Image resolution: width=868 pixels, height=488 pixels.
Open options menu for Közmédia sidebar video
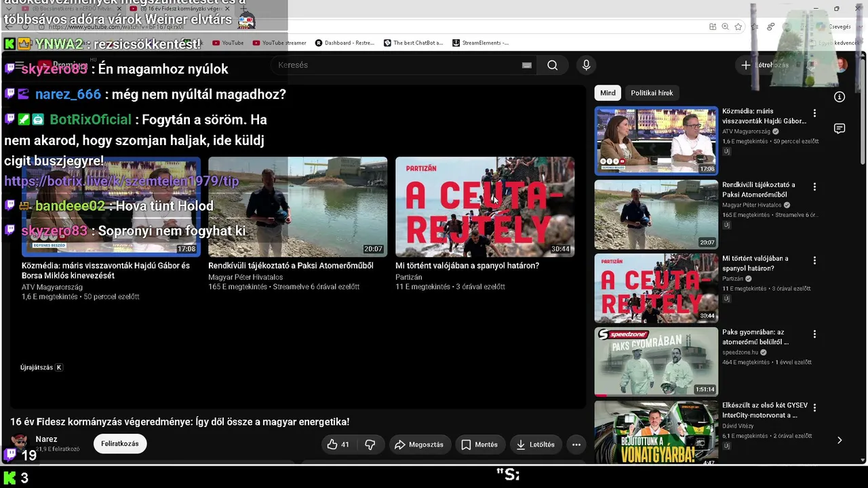[x=814, y=113]
